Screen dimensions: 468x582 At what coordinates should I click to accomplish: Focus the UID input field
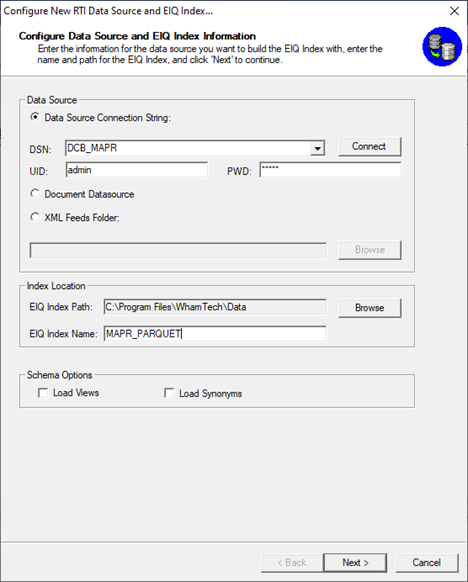coord(137,170)
